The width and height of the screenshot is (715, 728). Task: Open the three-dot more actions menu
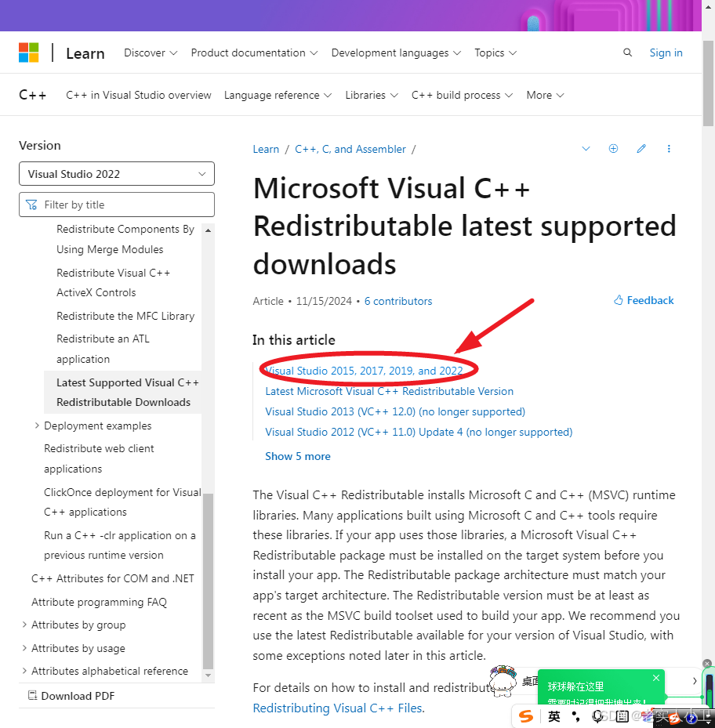click(x=669, y=149)
